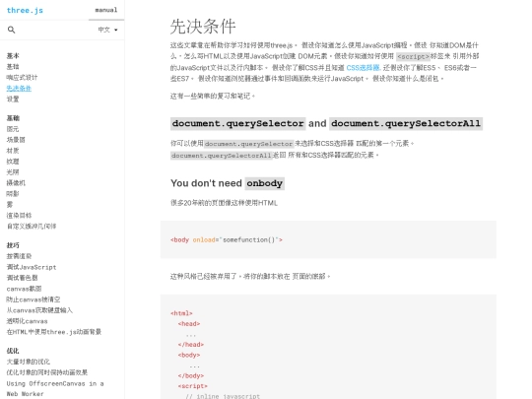Open the 防止canvas被清空 sidebar entry
532x399 pixels.
coord(33,299)
